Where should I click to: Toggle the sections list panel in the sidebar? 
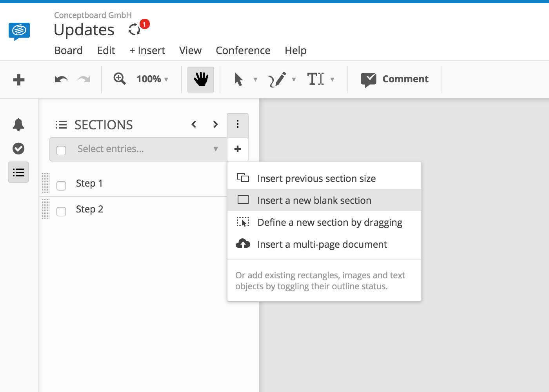pos(18,172)
